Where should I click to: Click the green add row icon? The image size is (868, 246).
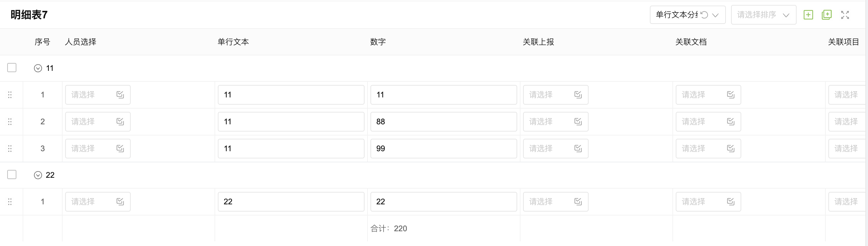808,15
